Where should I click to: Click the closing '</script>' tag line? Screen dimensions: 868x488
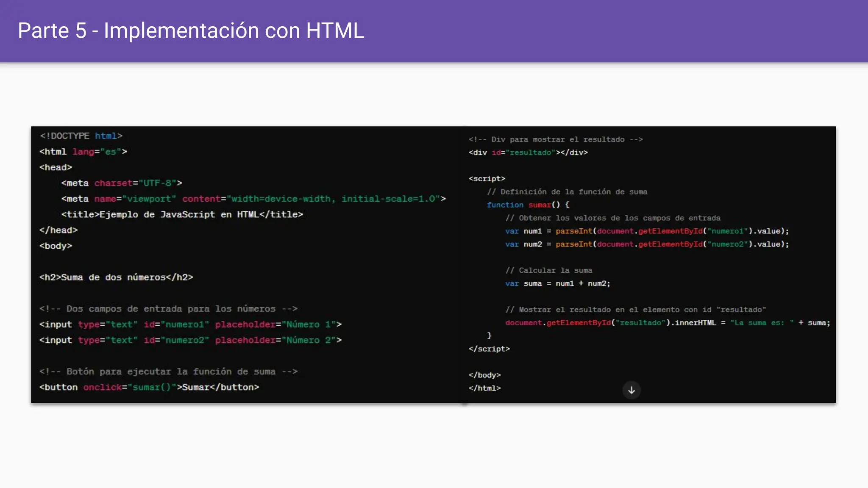[489, 349]
